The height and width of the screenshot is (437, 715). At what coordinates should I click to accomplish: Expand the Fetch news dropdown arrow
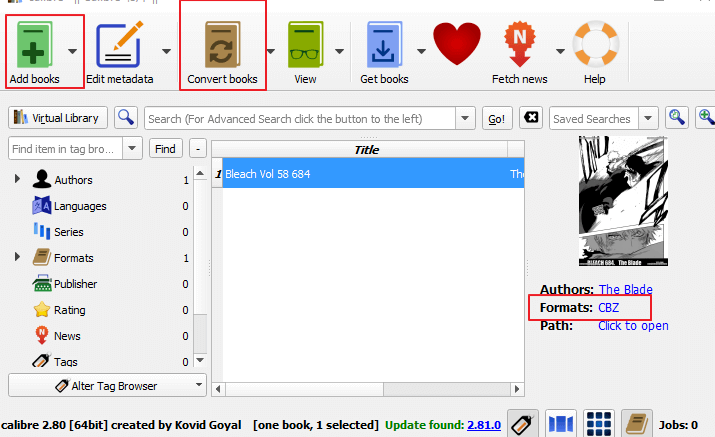[560, 51]
